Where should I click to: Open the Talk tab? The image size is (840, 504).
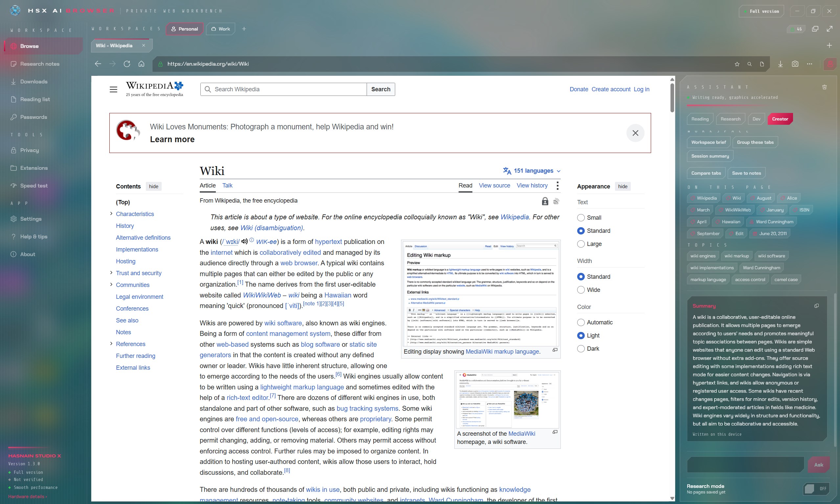click(x=227, y=186)
